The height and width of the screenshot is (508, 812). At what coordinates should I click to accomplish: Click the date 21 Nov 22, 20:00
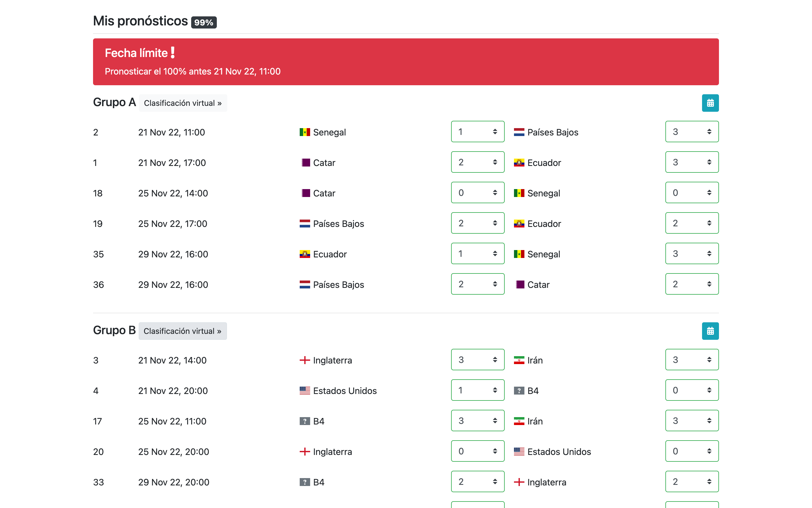pyautogui.click(x=173, y=391)
